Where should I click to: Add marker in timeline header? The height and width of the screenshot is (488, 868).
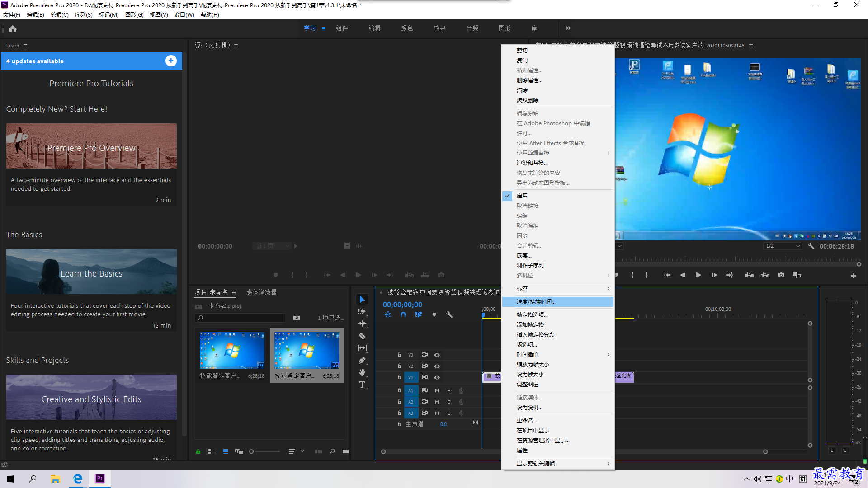pos(434,314)
